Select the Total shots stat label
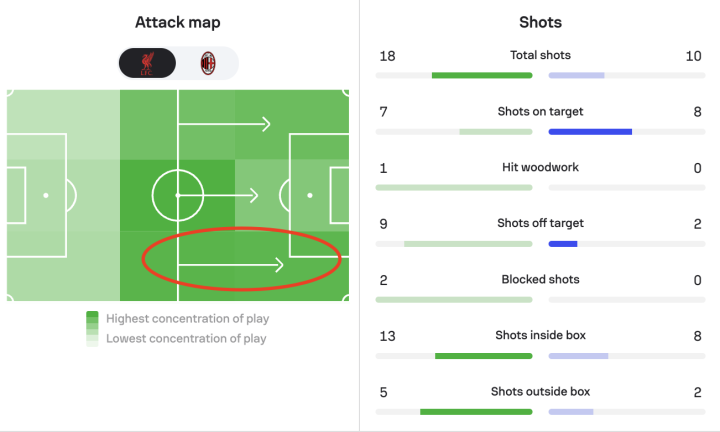 [x=540, y=55]
